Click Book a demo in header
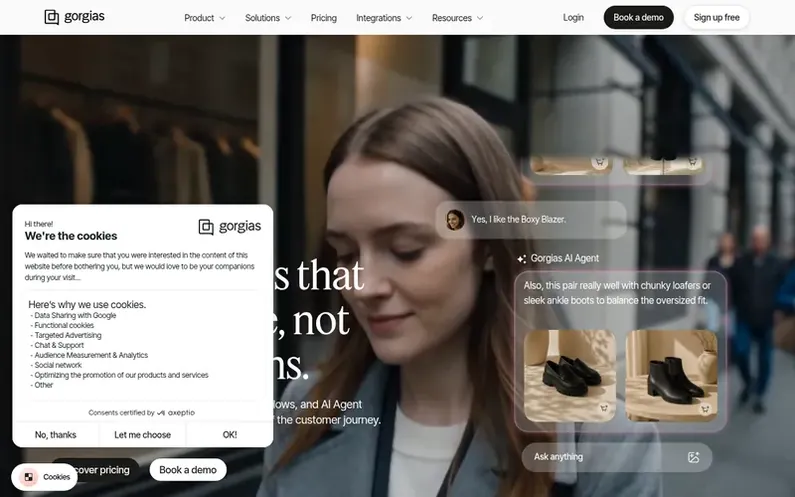The image size is (795, 497). coord(638,18)
